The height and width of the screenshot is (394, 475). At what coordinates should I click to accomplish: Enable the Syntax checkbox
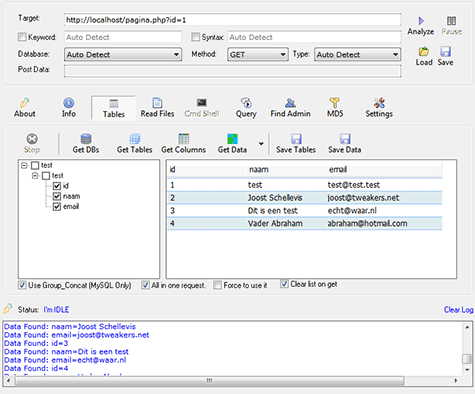(x=196, y=37)
